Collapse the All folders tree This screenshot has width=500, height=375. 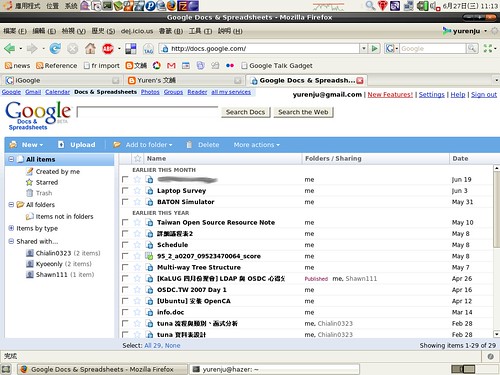(11, 204)
